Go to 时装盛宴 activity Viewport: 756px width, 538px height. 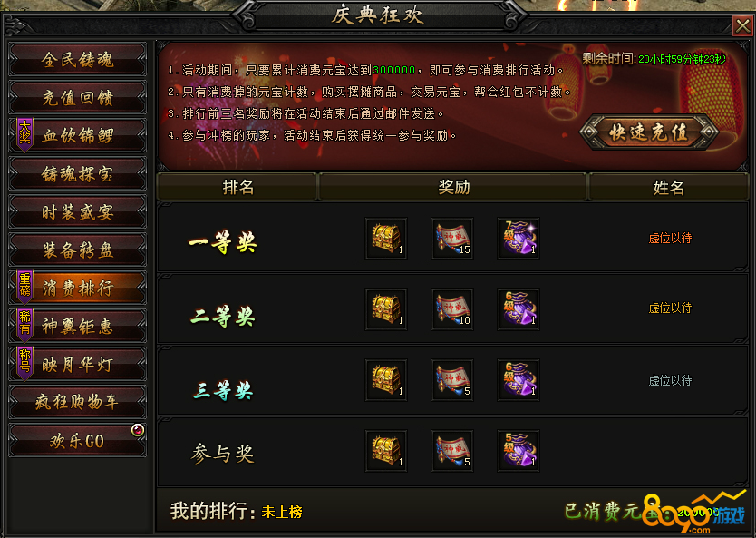(x=78, y=211)
